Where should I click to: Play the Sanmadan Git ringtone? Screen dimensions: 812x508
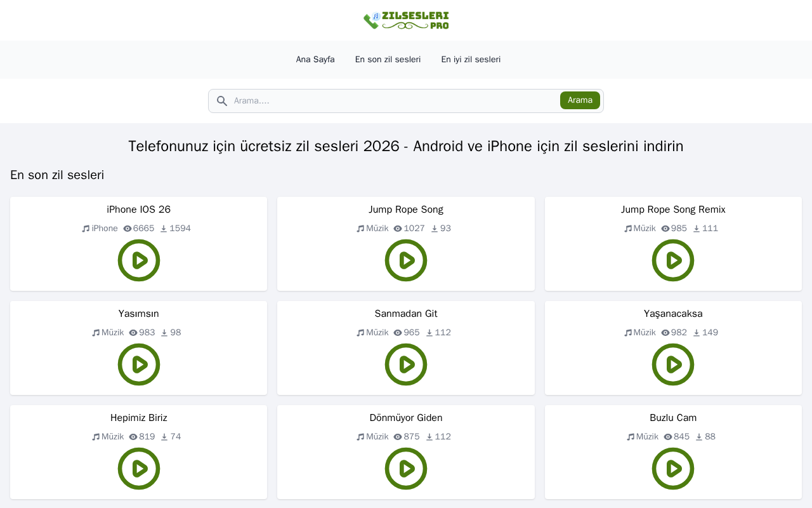pos(406,364)
